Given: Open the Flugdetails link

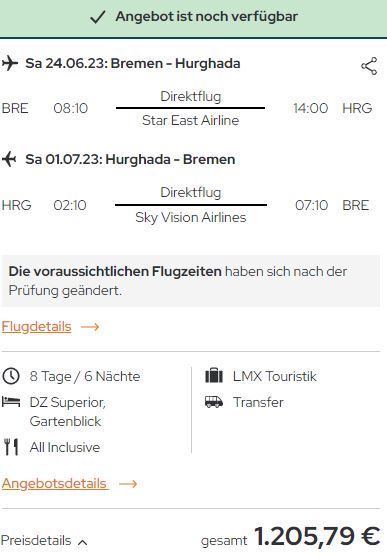Looking at the screenshot, I should (37, 327).
